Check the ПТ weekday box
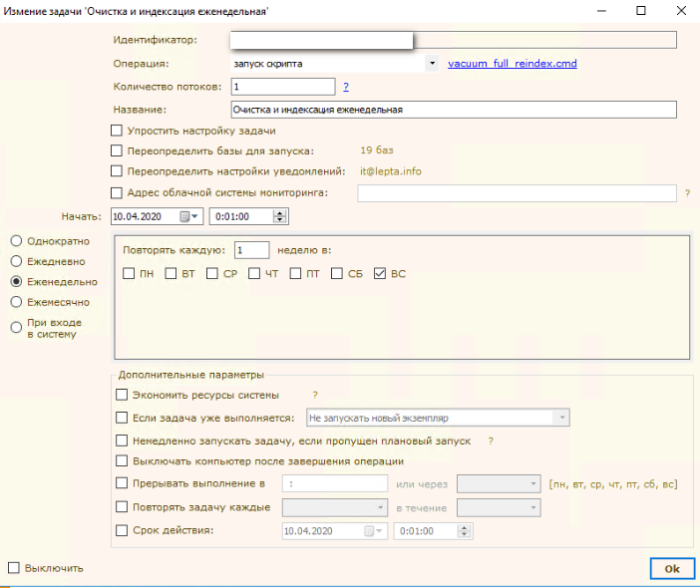700x588 pixels. coord(295,273)
